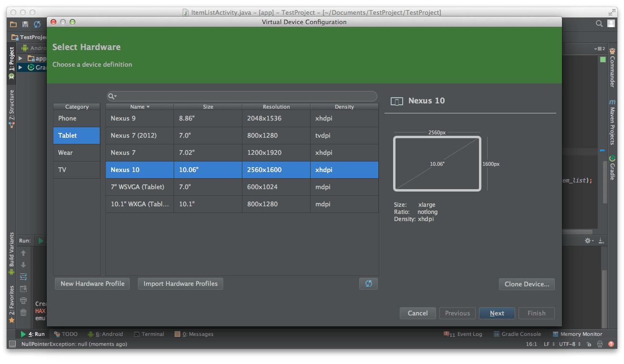Open the Z: Structure tool window tab
Image resolution: width=624 pixels, height=364 pixels.
11,109
